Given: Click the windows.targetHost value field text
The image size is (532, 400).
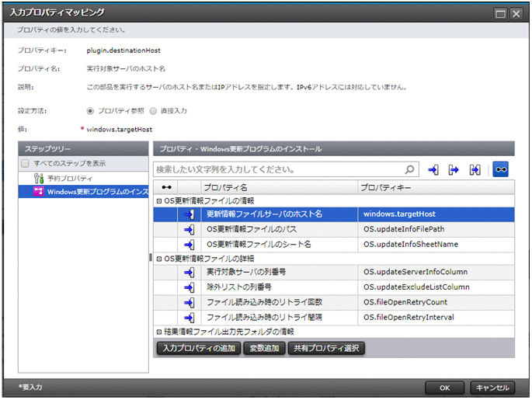Looking at the screenshot, I should click(x=120, y=130).
